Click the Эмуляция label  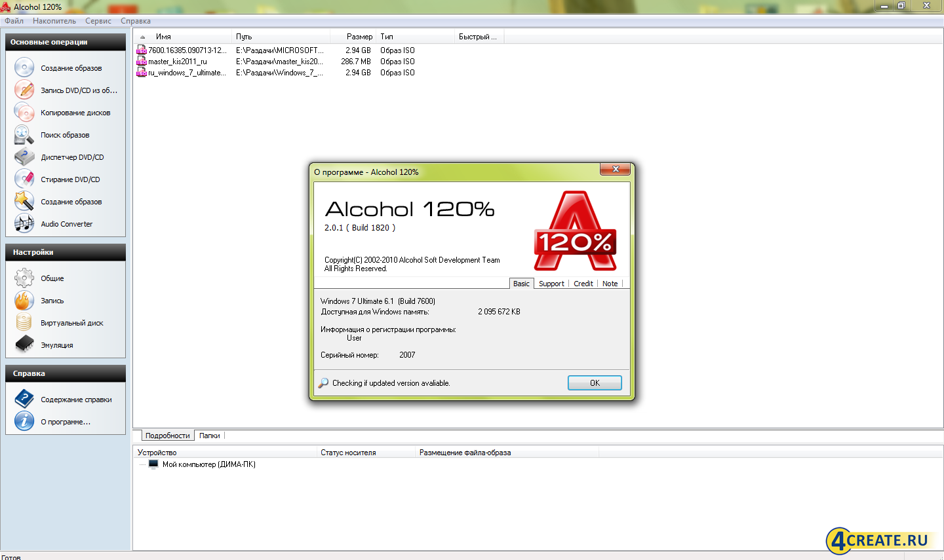click(57, 345)
